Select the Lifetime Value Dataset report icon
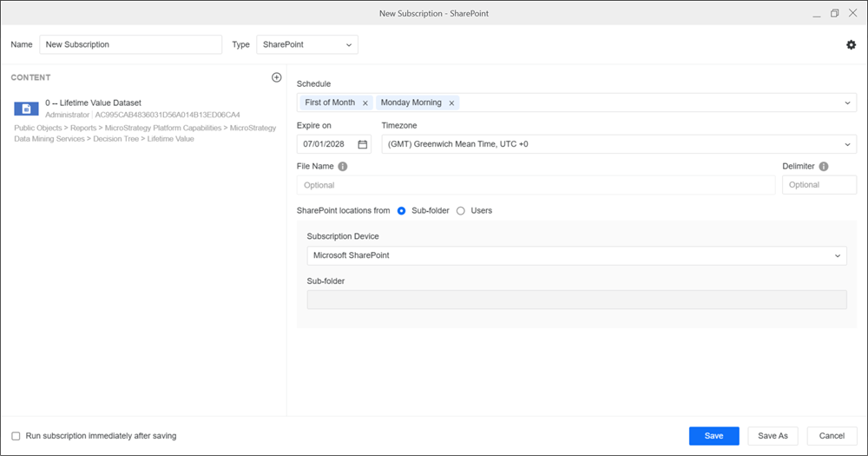Image resolution: width=868 pixels, height=456 pixels. pyautogui.click(x=26, y=109)
